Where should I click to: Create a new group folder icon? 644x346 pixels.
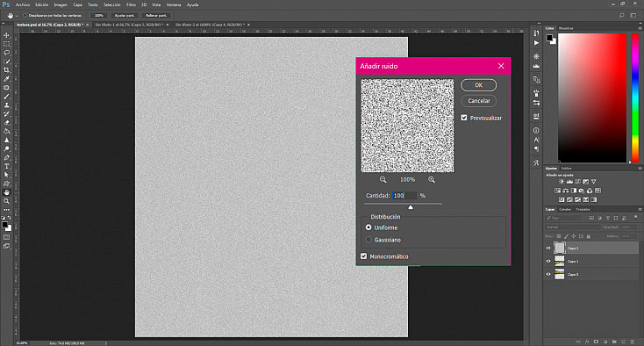tap(614, 342)
